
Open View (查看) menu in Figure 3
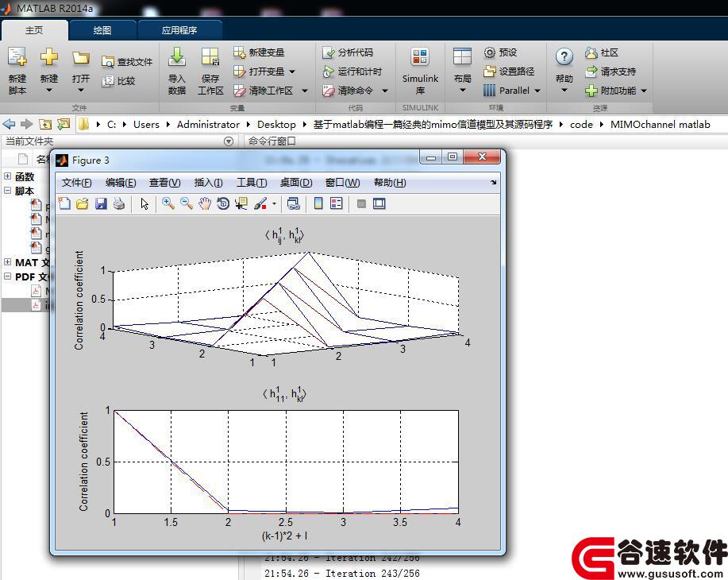coord(164,183)
